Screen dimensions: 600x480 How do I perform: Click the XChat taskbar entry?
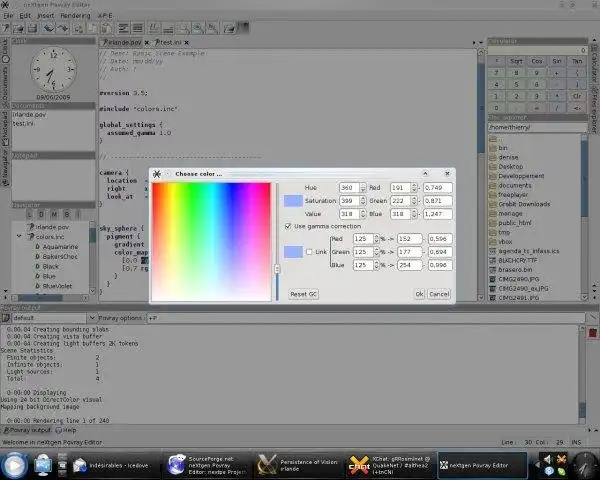point(390,465)
